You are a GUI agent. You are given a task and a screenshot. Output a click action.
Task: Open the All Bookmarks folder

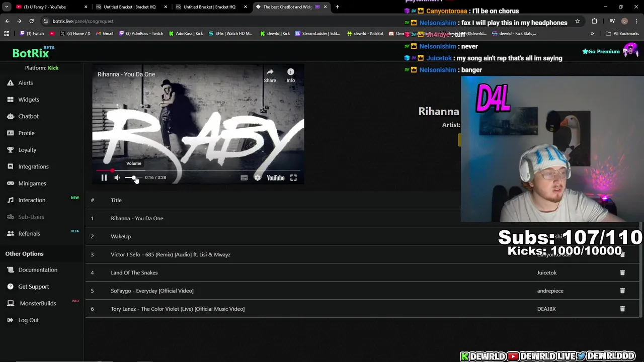(x=622, y=34)
